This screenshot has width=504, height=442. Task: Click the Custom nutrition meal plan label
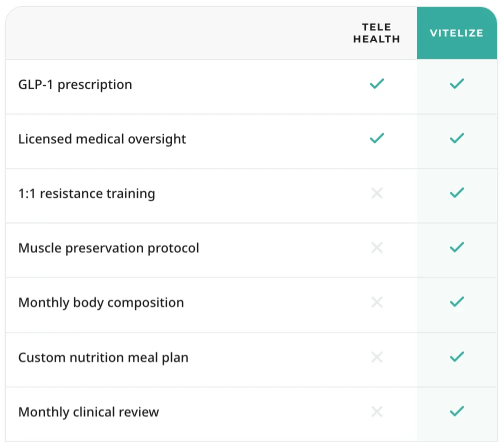[103, 358]
